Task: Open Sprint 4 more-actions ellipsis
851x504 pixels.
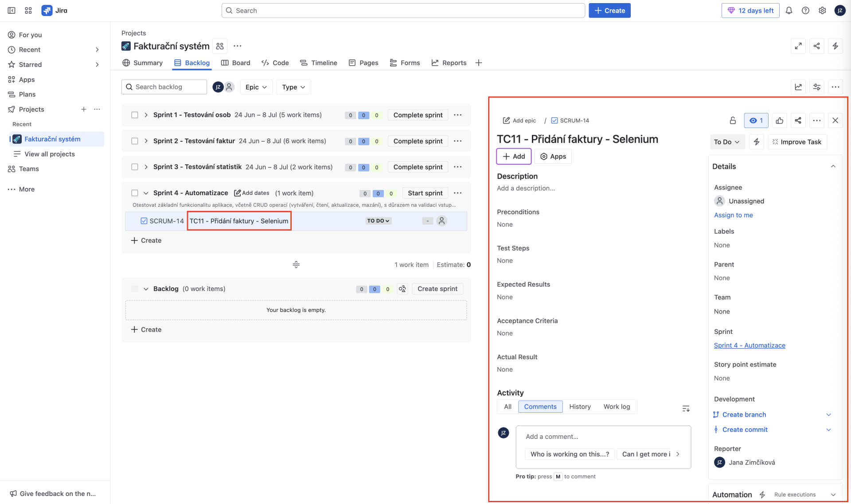Action: tap(458, 193)
